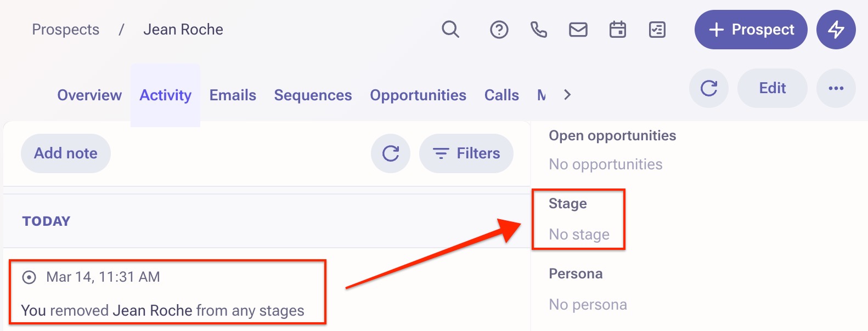Click the lightning bolt quick action button
This screenshot has width=868, height=331.
(836, 30)
